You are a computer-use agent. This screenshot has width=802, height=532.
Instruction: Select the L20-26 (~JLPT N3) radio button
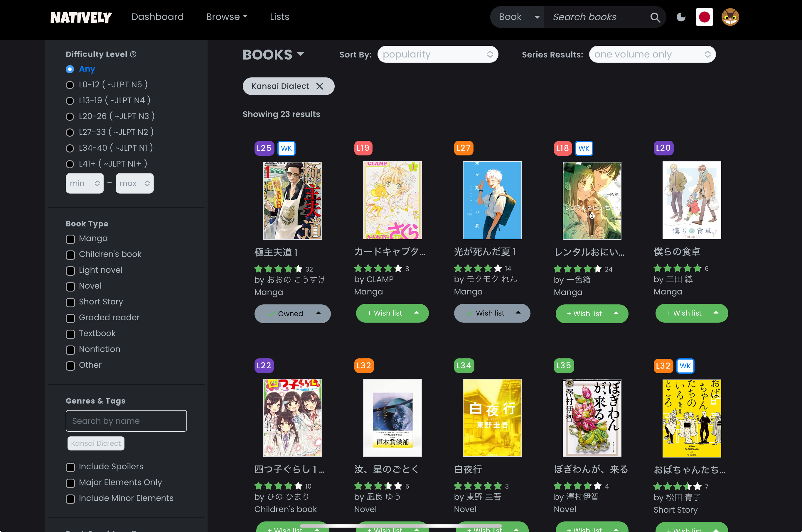coord(70,117)
